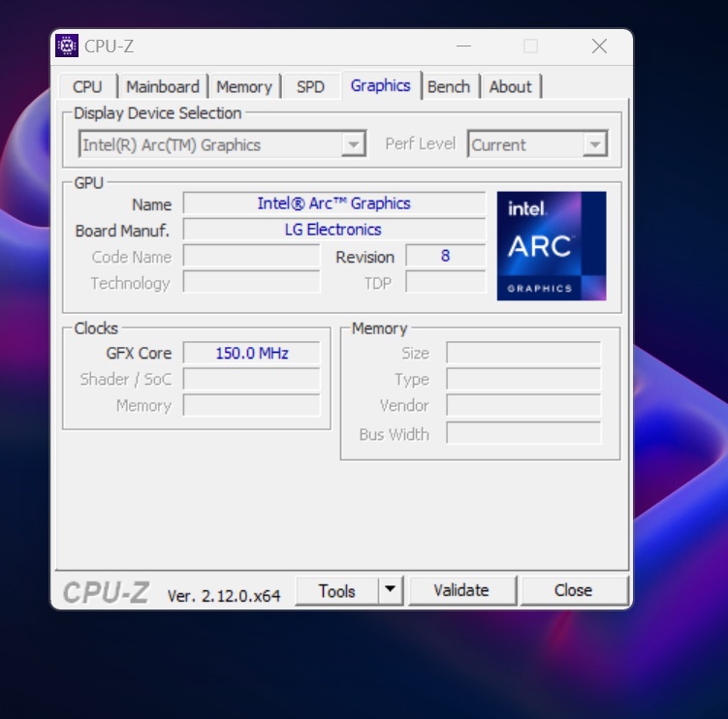The width and height of the screenshot is (728, 719).
Task: Click the arrow next to Tools button
Action: 390,590
